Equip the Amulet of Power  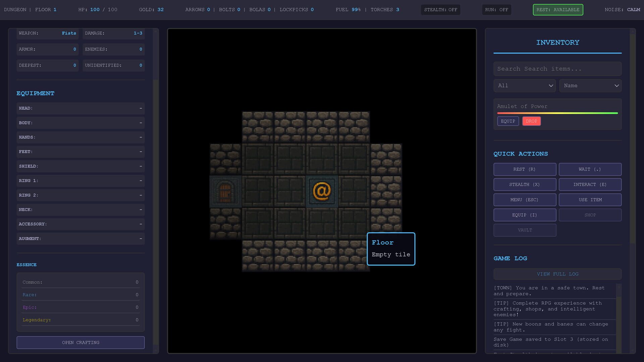(508, 121)
